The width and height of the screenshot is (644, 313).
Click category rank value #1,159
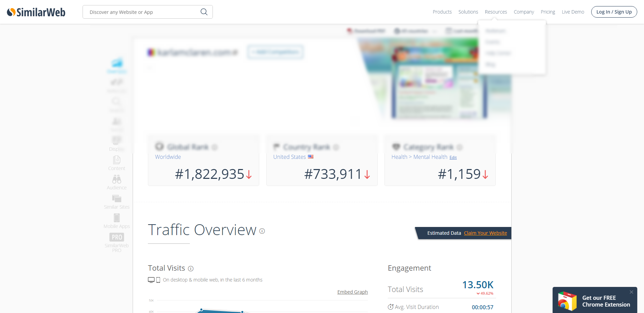(x=459, y=174)
